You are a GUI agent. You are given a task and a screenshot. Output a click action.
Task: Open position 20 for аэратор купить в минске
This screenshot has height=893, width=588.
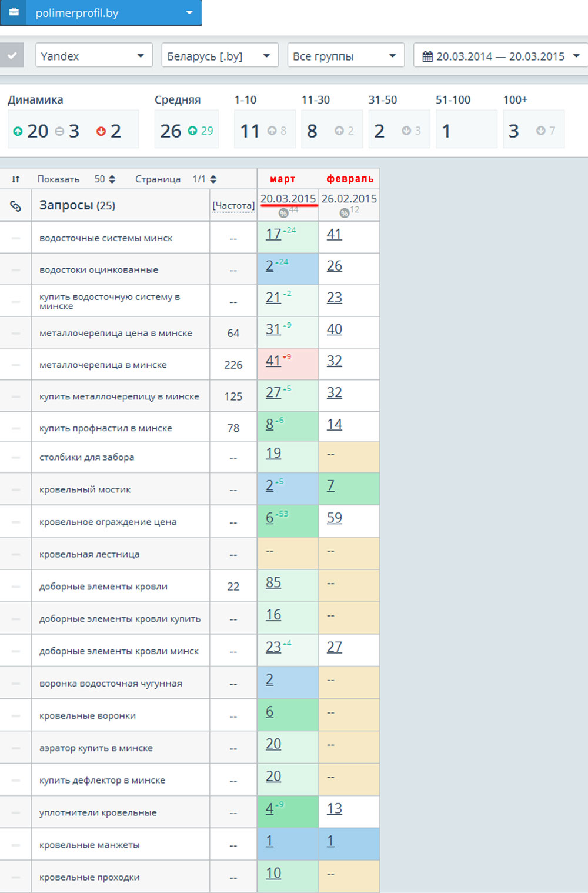(273, 745)
